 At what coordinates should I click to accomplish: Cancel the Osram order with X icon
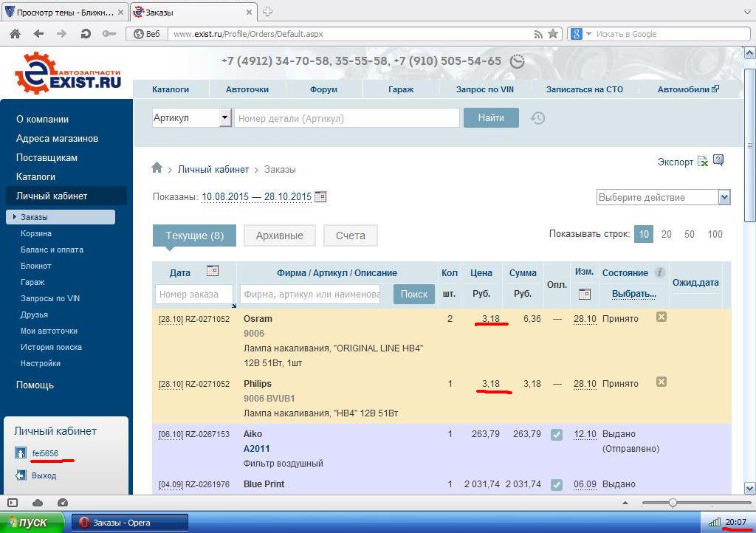[x=661, y=317]
